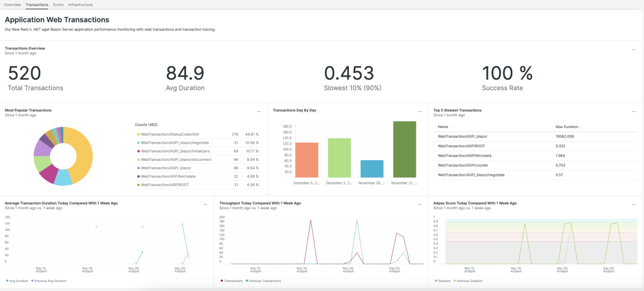Image resolution: width=644 pixels, height=291 pixels.
Task: Switch to the Overview tab
Action: [x=12, y=4]
